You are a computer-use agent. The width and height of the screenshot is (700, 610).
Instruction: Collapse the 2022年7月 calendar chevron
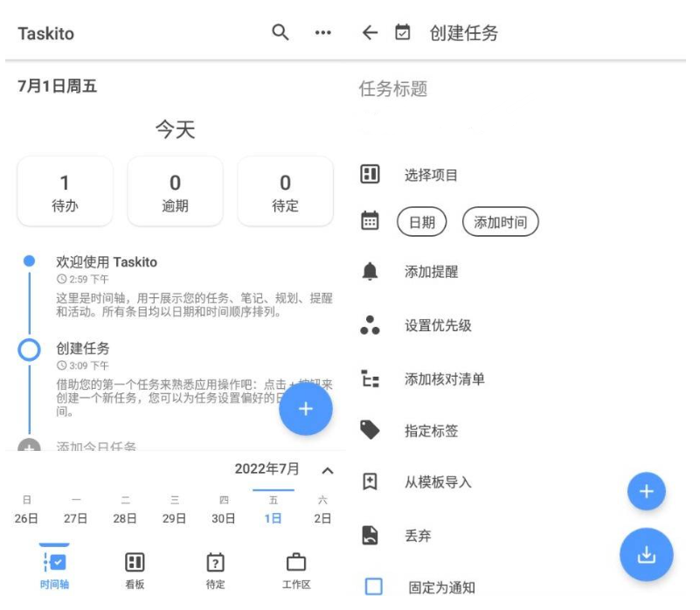(x=327, y=470)
